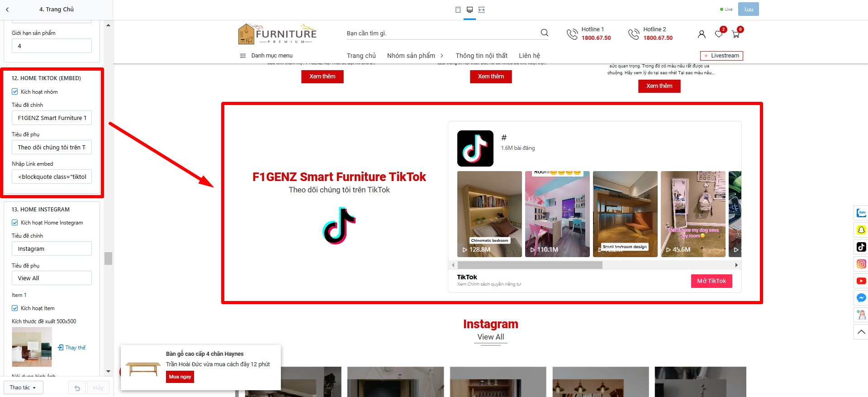868x397 pixels.
Task: Click the Furniture Premium logo
Action: 277,34
